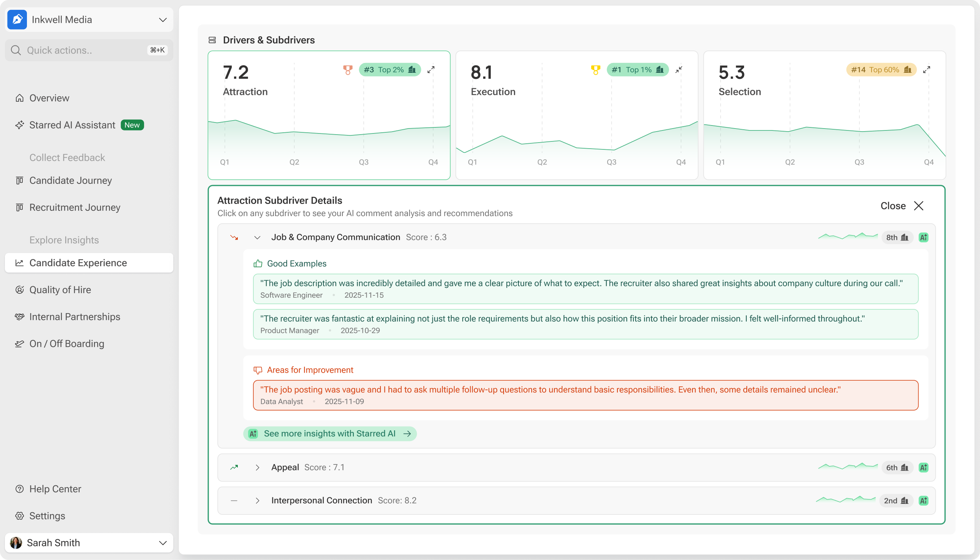The width and height of the screenshot is (980, 560).
Task: Click the gold trophy icon on Execution card
Action: tap(595, 70)
